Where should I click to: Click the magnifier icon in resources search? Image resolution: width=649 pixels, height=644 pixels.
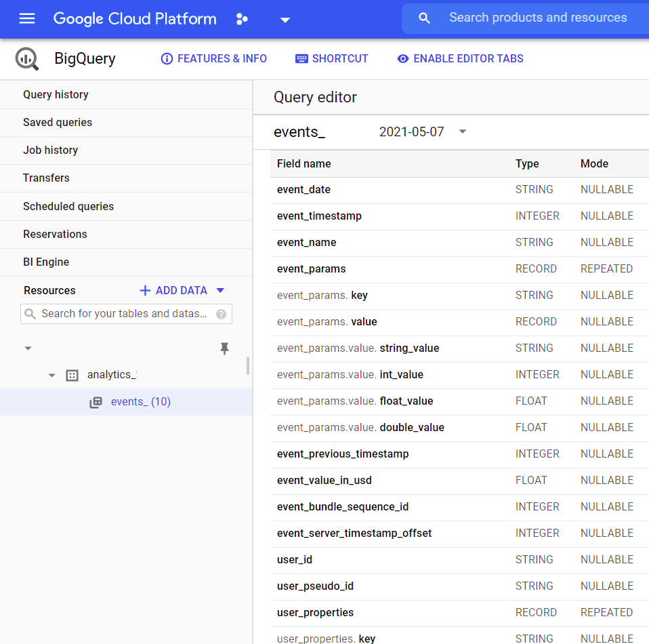[x=30, y=314]
